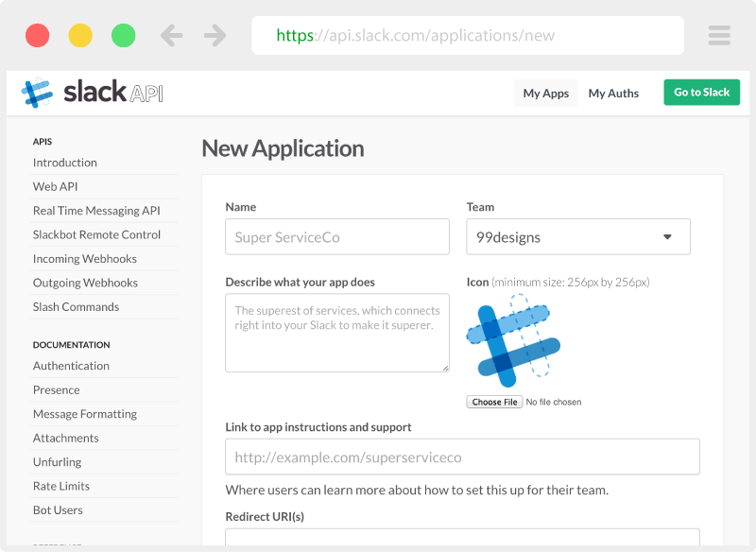Open Incoming Webhooks page
Image resolution: width=756 pixels, height=552 pixels.
pyautogui.click(x=85, y=259)
